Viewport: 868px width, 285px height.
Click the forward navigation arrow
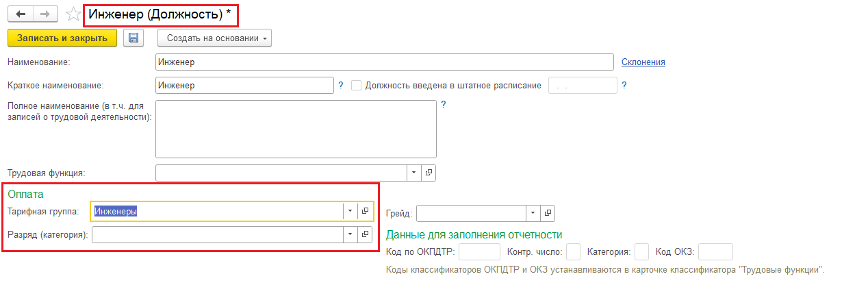(45, 14)
